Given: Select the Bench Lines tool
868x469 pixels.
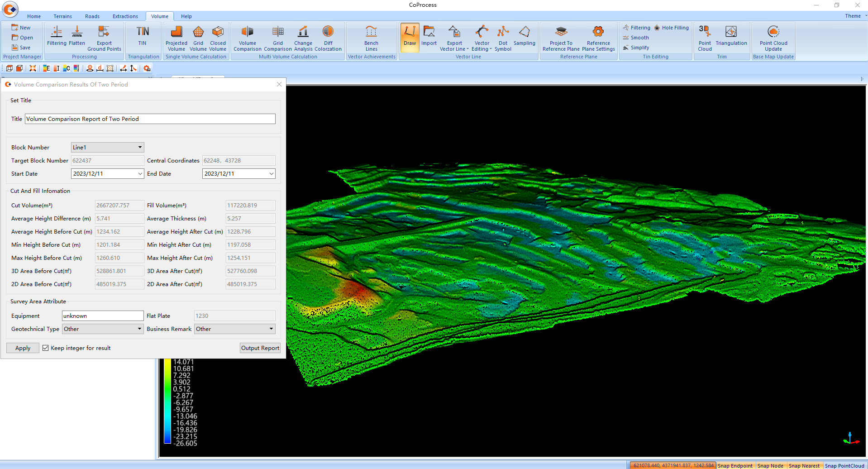Looking at the screenshot, I should (371, 38).
